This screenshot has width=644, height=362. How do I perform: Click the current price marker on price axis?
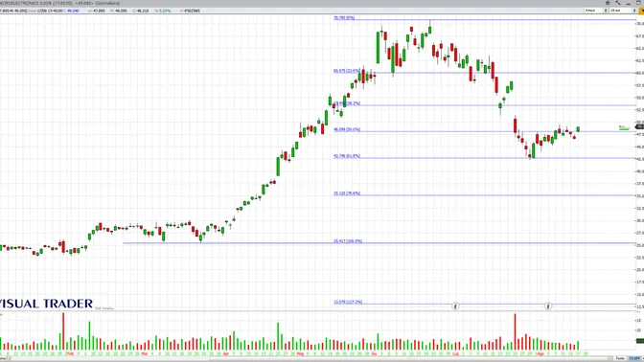pyautogui.click(x=640, y=126)
